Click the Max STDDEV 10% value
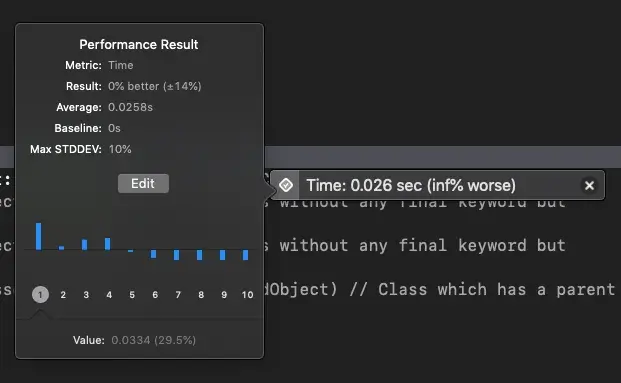The width and height of the screenshot is (621, 383). coord(120,149)
